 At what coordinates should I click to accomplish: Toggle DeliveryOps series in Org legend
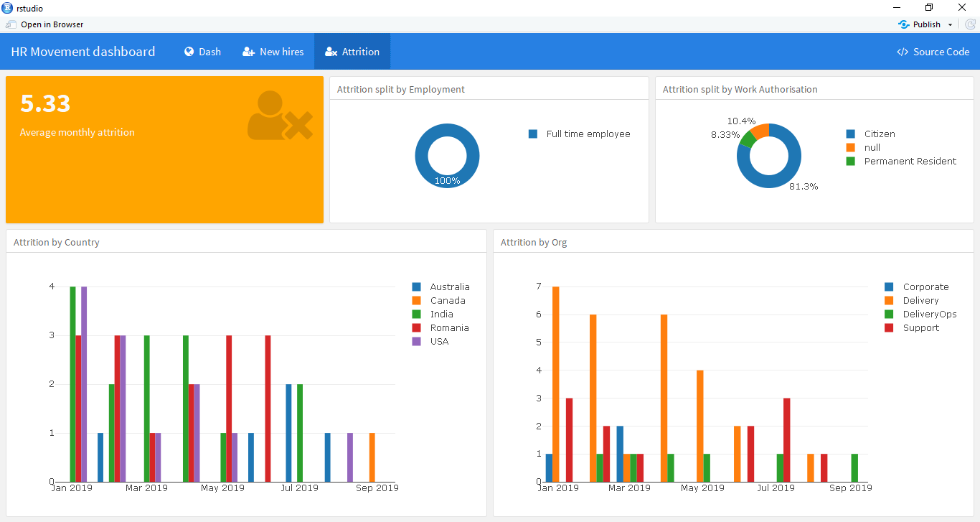(920, 314)
